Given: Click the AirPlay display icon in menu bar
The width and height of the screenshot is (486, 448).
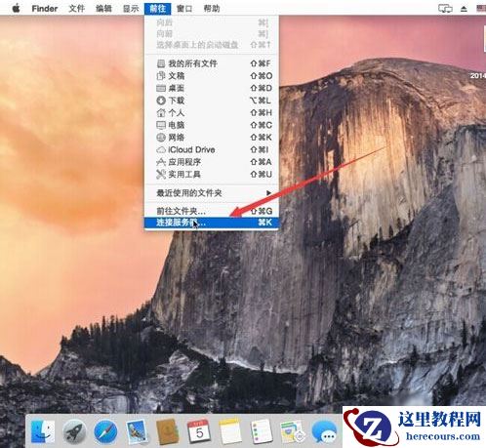Looking at the screenshot, I should [445, 9].
